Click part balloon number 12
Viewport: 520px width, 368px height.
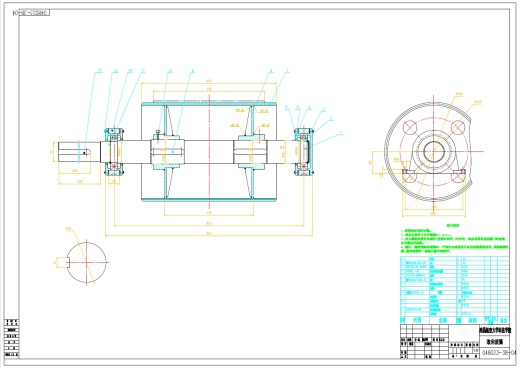(116, 71)
